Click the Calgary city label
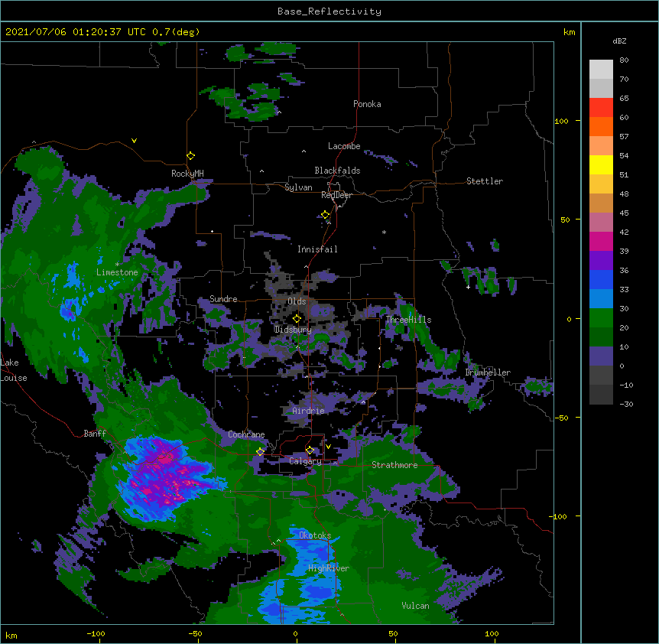659x644 pixels. [305, 461]
